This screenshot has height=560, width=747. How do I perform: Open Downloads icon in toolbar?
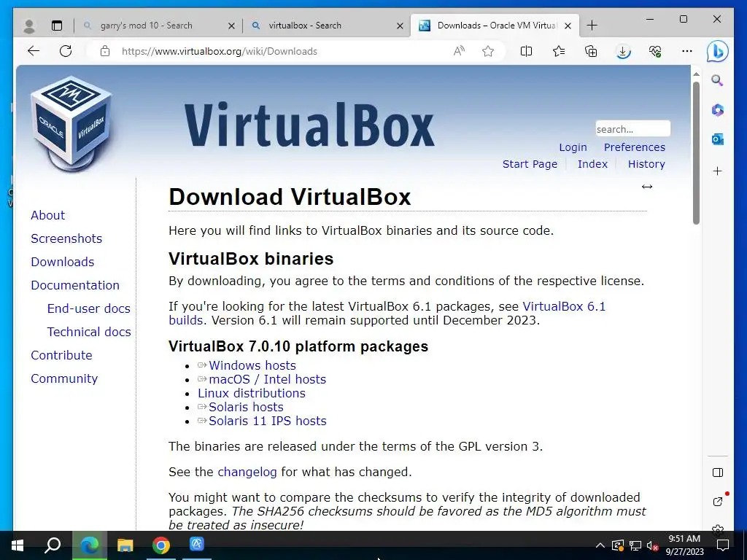pos(623,51)
